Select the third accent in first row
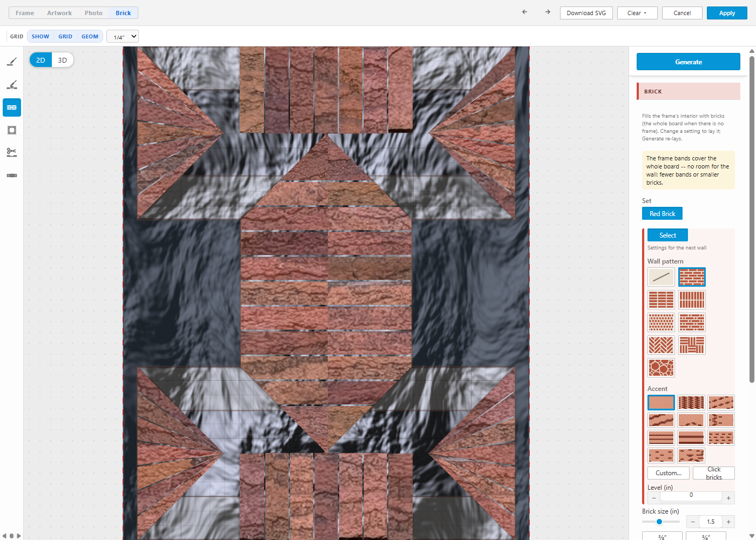 [x=721, y=403]
